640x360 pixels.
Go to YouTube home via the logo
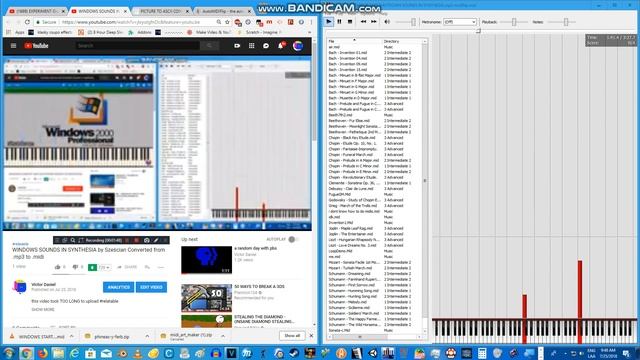click(36, 46)
